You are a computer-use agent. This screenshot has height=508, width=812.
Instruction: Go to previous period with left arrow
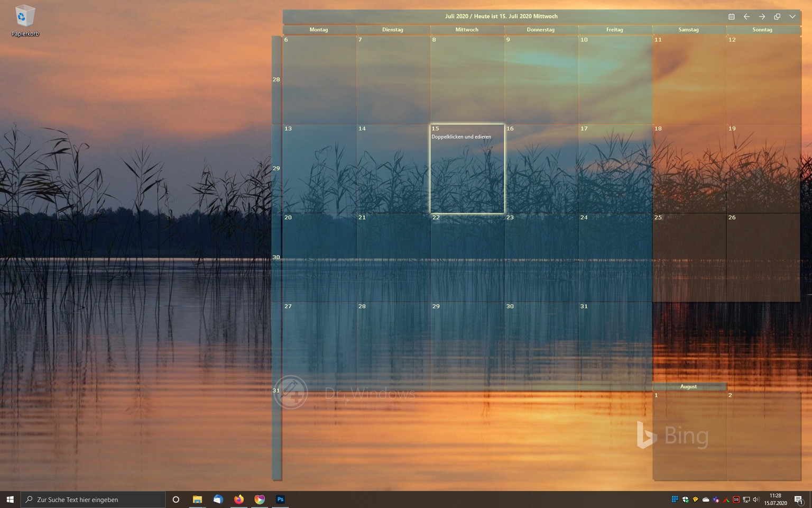pyautogui.click(x=746, y=16)
